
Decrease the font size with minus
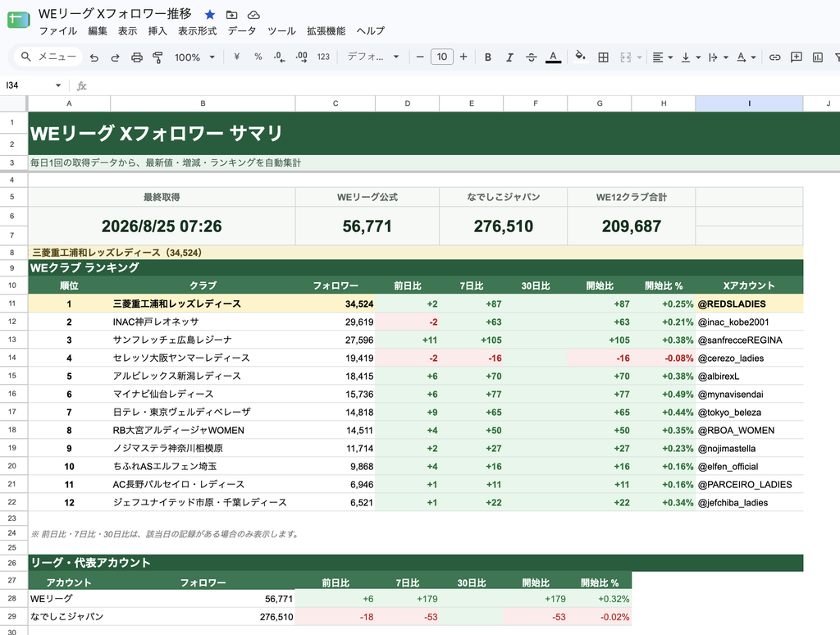(x=420, y=57)
